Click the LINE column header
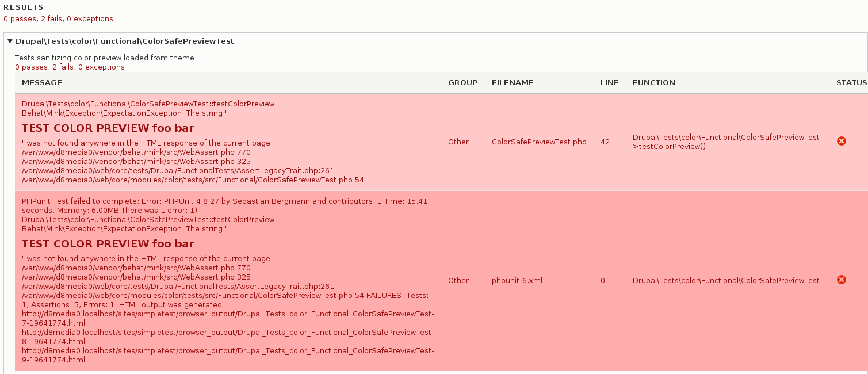The width and height of the screenshot is (868, 374). [609, 83]
